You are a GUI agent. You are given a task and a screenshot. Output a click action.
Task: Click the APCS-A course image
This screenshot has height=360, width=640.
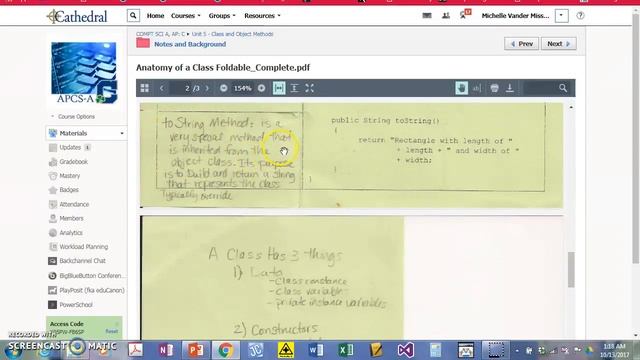[84, 73]
